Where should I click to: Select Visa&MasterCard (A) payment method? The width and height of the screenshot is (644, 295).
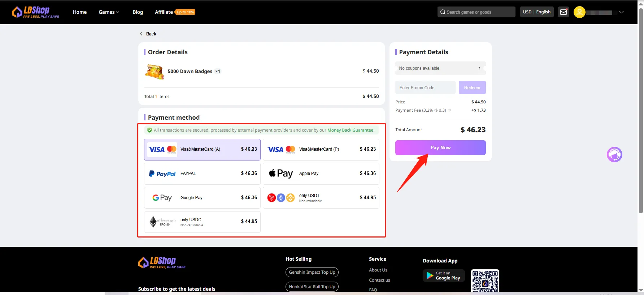202,150
